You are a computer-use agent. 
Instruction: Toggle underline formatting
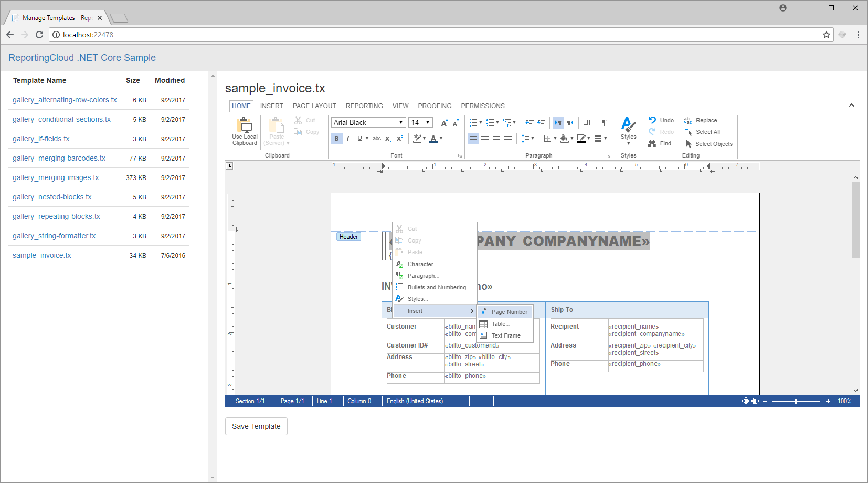click(359, 139)
